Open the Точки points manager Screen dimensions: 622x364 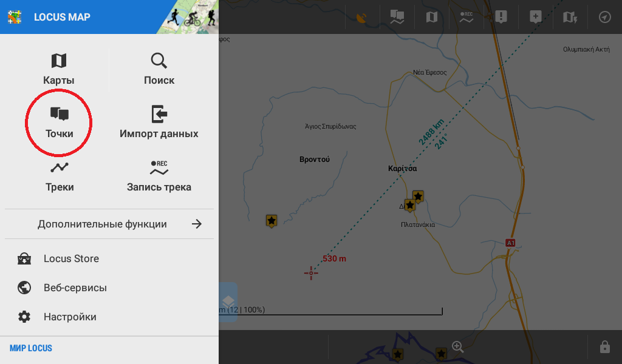pyautogui.click(x=59, y=123)
